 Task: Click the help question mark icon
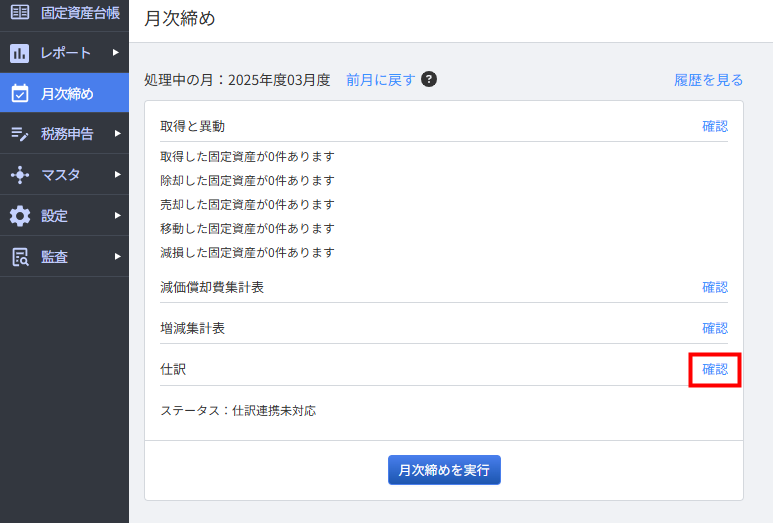429,79
